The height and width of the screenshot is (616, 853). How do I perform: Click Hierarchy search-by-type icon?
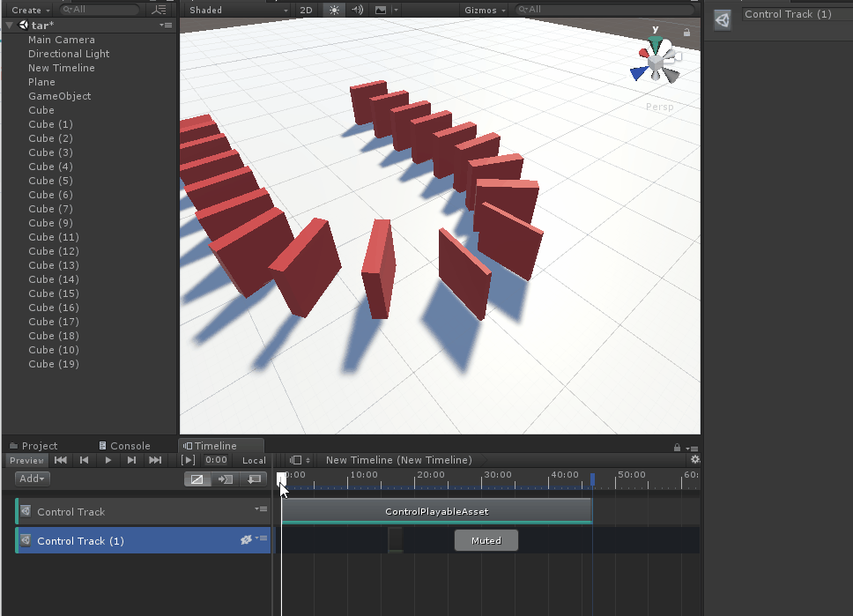point(159,10)
